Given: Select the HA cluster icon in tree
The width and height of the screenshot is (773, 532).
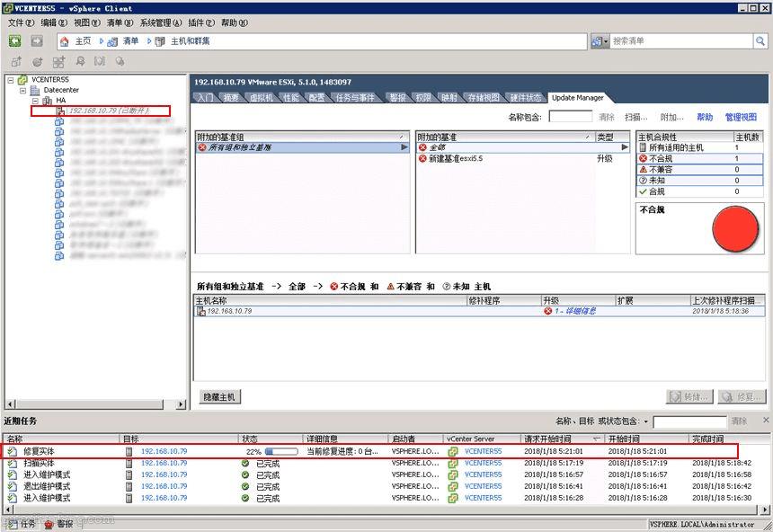Looking at the screenshot, I should tap(48, 101).
